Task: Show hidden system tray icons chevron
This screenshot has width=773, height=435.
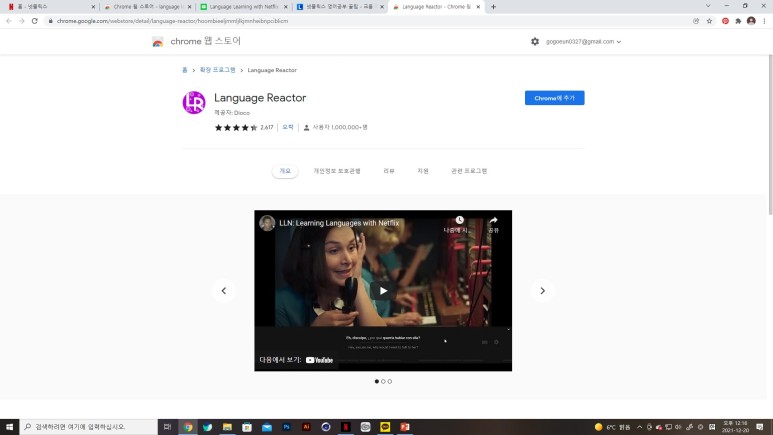Action: point(639,427)
